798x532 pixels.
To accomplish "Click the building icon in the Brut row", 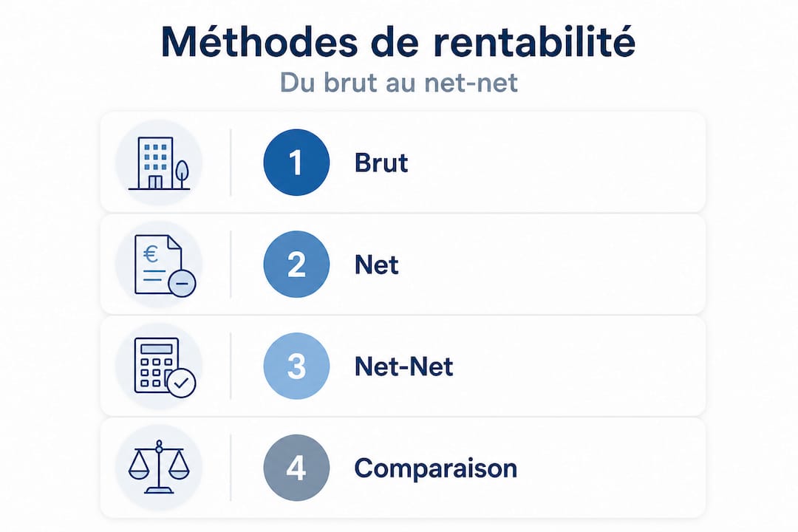I will click(159, 163).
